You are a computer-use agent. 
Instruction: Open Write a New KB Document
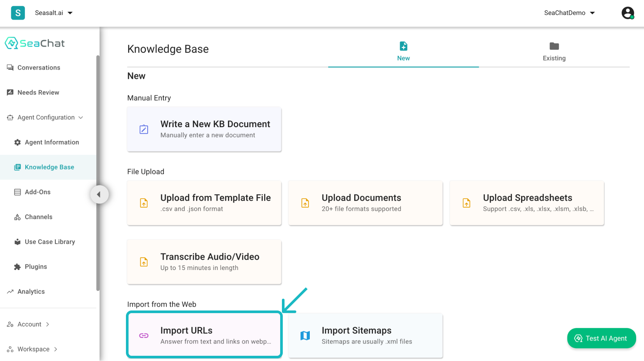click(204, 129)
